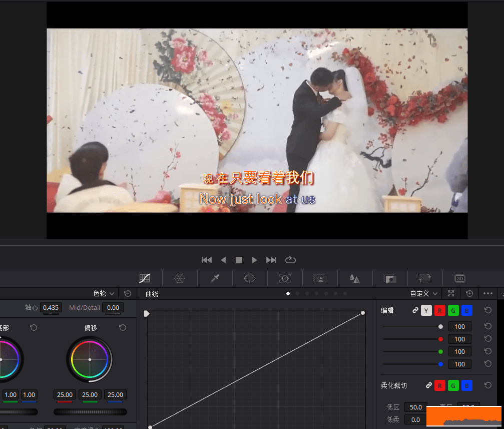Select the curve's bottom-left control point
504x429 pixels.
[x=150, y=427]
